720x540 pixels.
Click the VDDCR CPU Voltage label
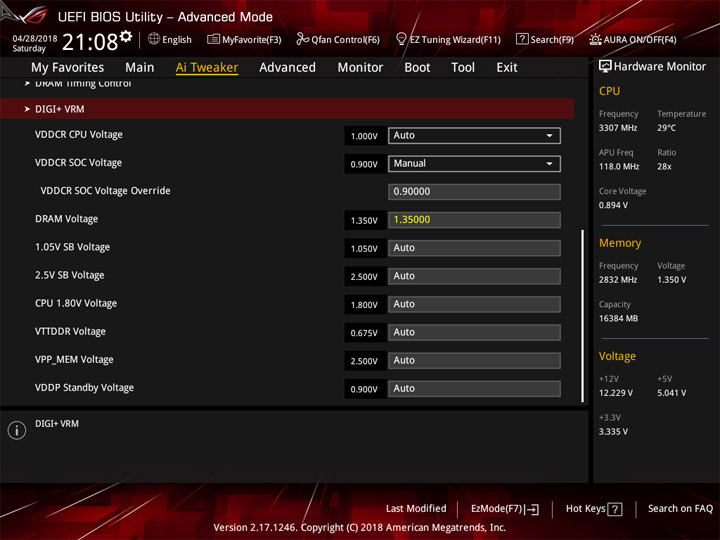(79, 135)
